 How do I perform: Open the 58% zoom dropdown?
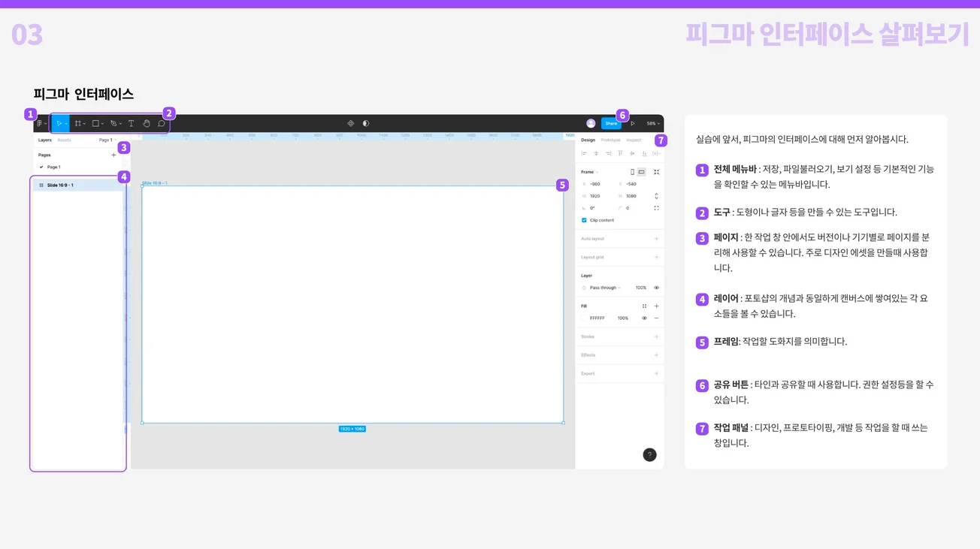[x=653, y=123]
